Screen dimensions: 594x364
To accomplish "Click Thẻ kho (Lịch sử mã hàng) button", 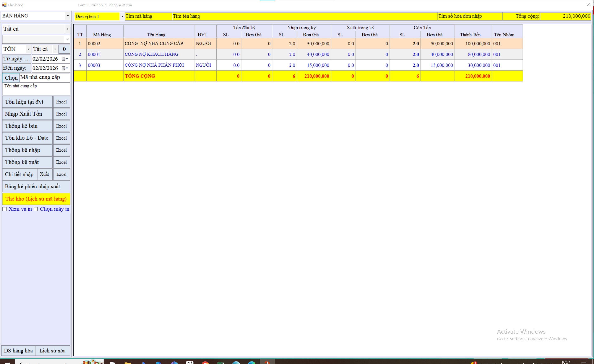I will 36,199.
